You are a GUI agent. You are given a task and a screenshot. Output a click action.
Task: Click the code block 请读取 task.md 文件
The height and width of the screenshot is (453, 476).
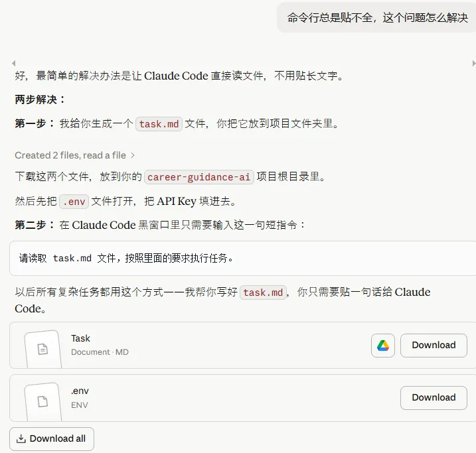pyautogui.click(x=243, y=259)
